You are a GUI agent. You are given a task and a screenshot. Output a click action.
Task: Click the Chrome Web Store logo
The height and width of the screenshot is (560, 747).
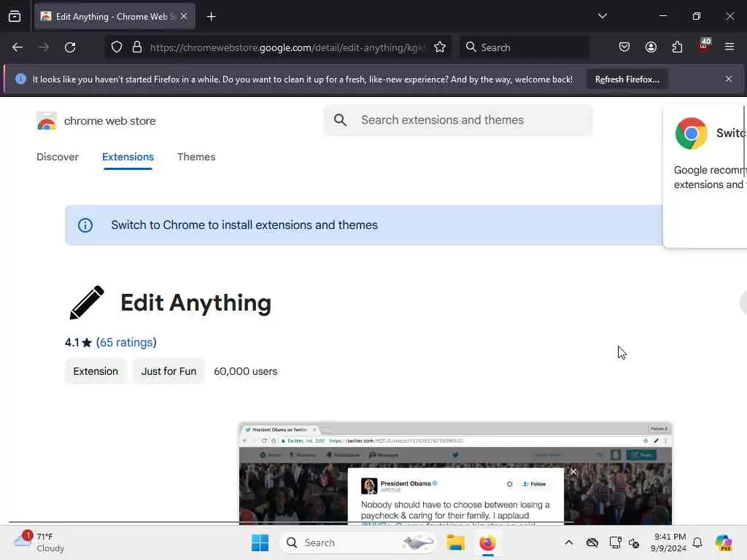click(x=46, y=121)
